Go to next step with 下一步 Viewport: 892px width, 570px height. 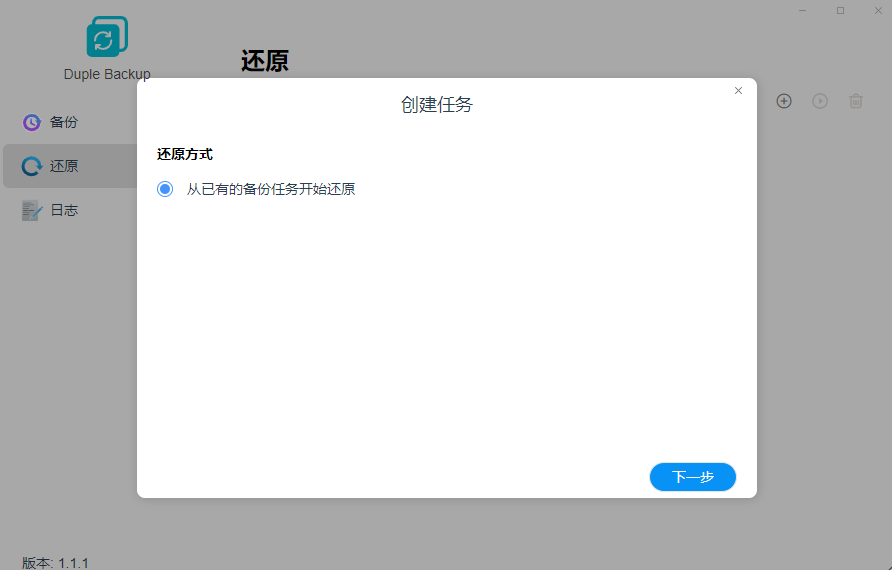pyautogui.click(x=692, y=477)
